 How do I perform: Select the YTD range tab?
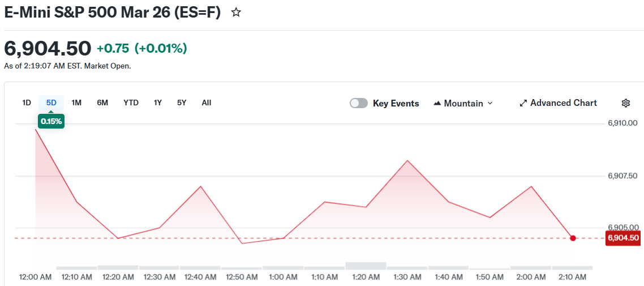pyautogui.click(x=131, y=103)
